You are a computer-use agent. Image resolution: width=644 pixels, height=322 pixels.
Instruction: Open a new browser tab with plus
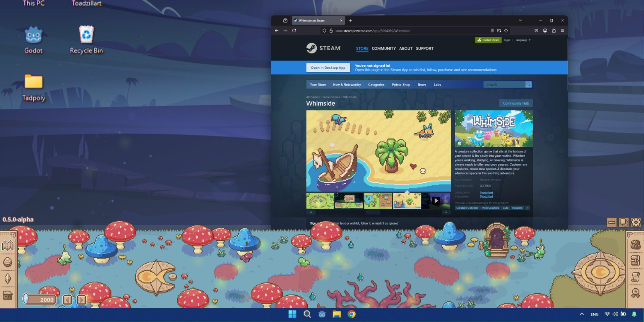tap(350, 20)
